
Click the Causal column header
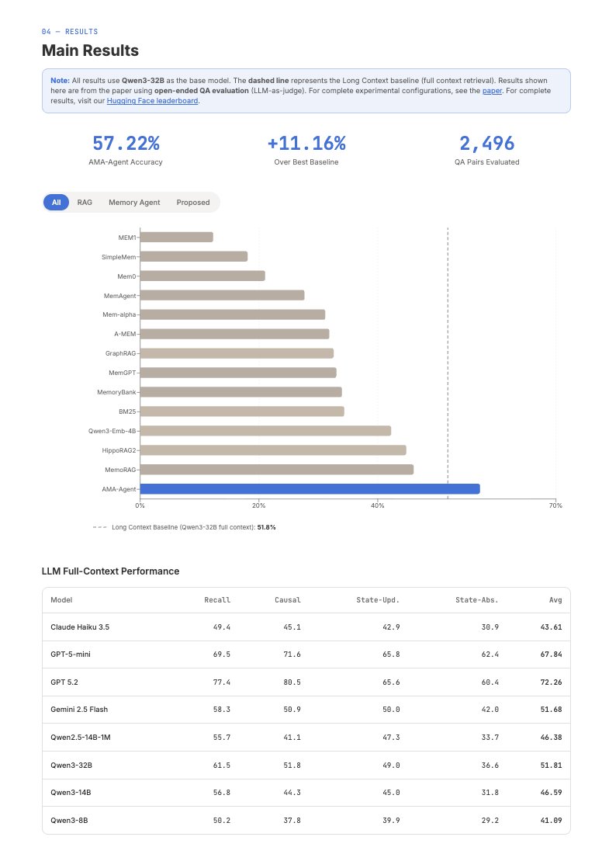tap(288, 600)
